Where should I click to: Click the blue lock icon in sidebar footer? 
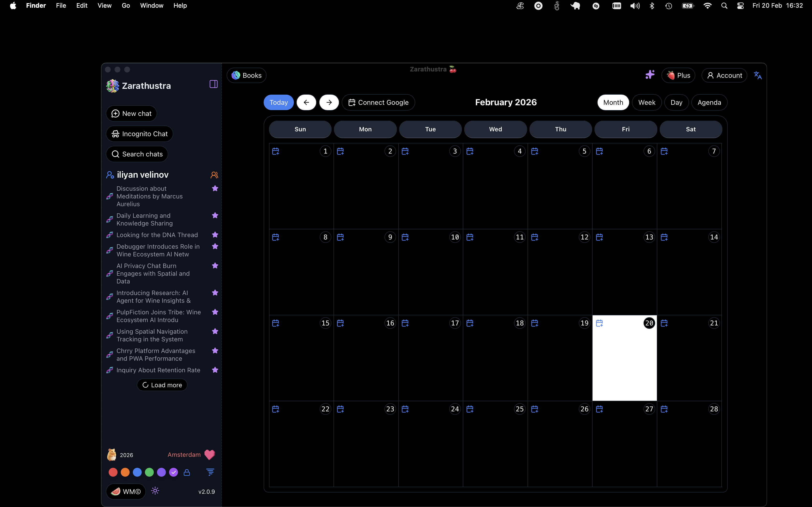187,472
